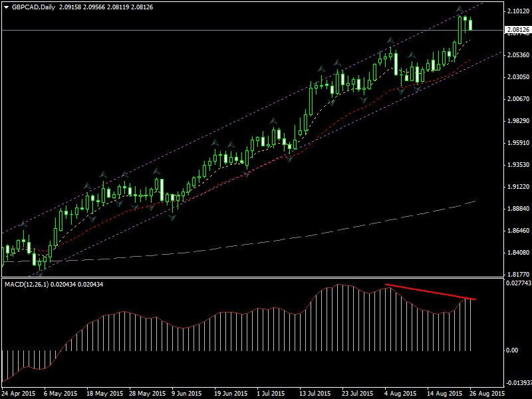Click the 1.95910 price scale label
This screenshot has width=532, height=399.
[519, 143]
